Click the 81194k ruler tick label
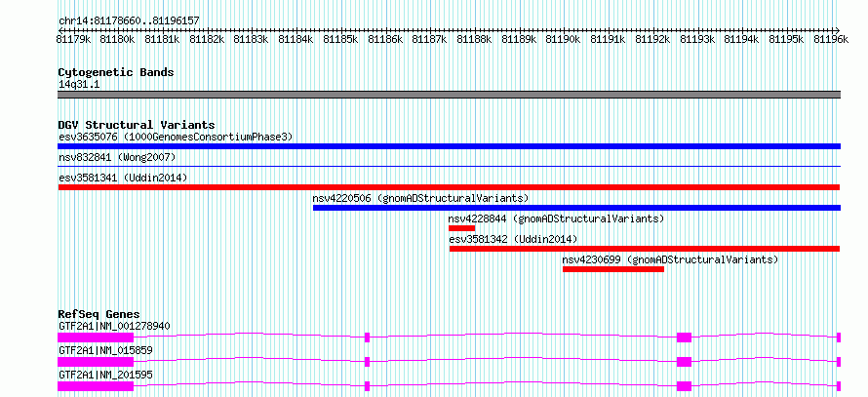 pos(742,39)
